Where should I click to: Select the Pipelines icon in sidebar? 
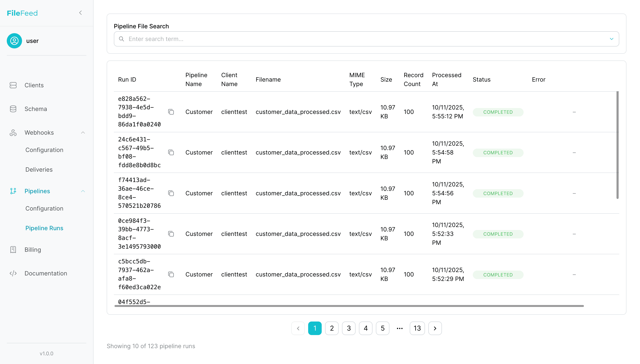[13, 191]
